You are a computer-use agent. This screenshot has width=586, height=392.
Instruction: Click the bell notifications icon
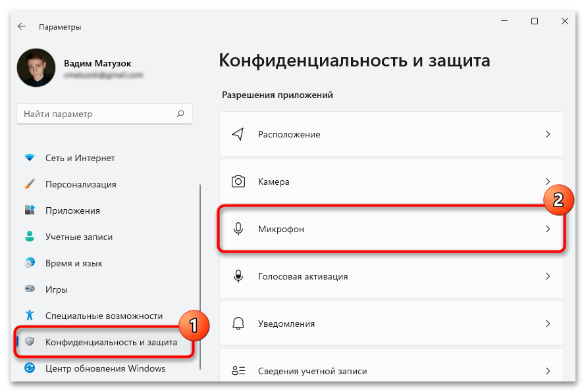238,324
